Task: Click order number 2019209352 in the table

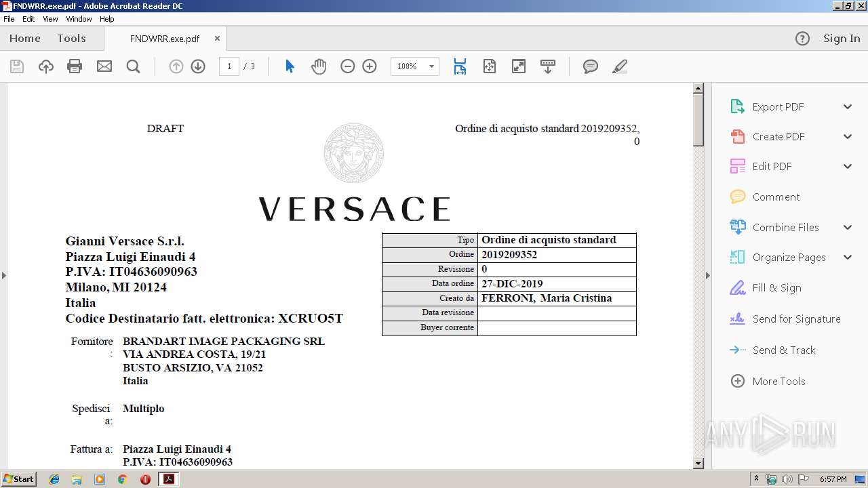Action: [509, 255]
